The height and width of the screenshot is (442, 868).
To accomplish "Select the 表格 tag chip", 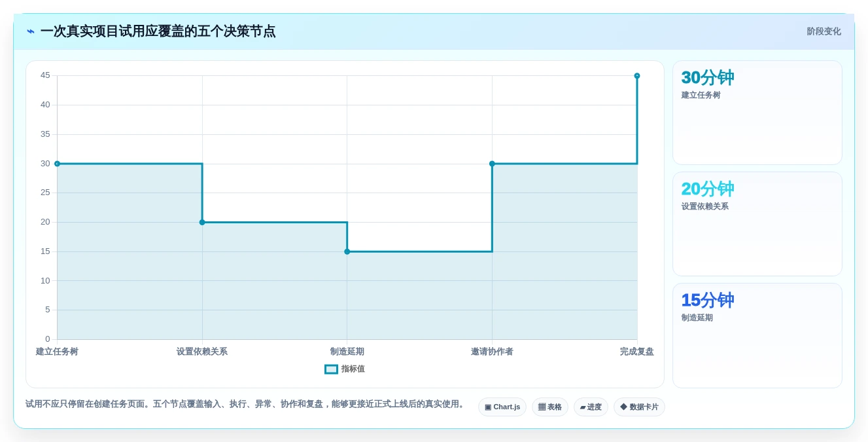I will tap(550, 407).
